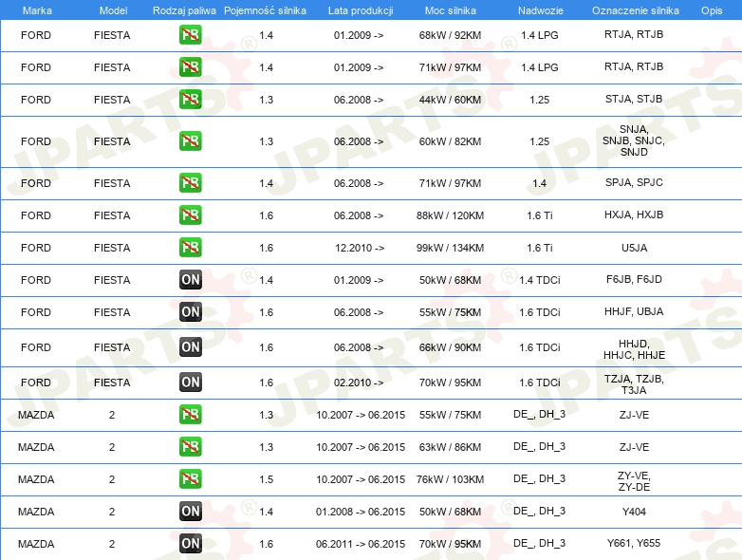742x560 pixels.
Task: Select engine code HXJA, HXJB
Action: coord(634,215)
